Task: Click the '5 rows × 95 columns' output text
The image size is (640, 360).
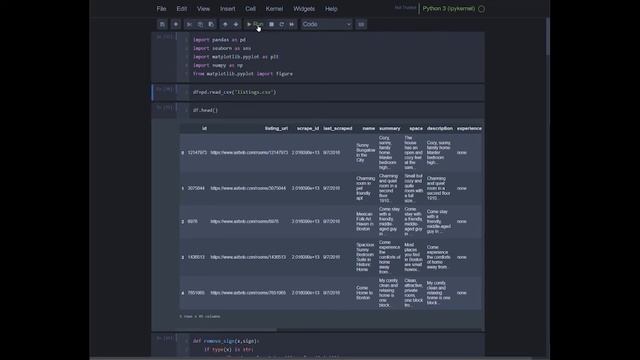Action: click(x=200, y=316)
